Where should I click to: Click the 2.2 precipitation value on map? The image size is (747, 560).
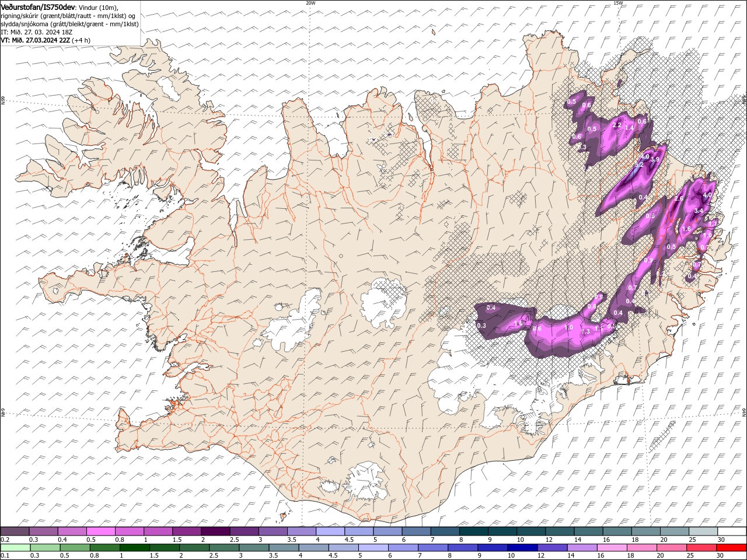pyautogui.click(x=617, y=125)
